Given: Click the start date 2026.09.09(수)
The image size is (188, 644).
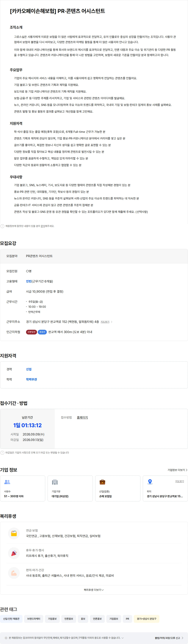Looking at the screenshot, I should 33,434.
